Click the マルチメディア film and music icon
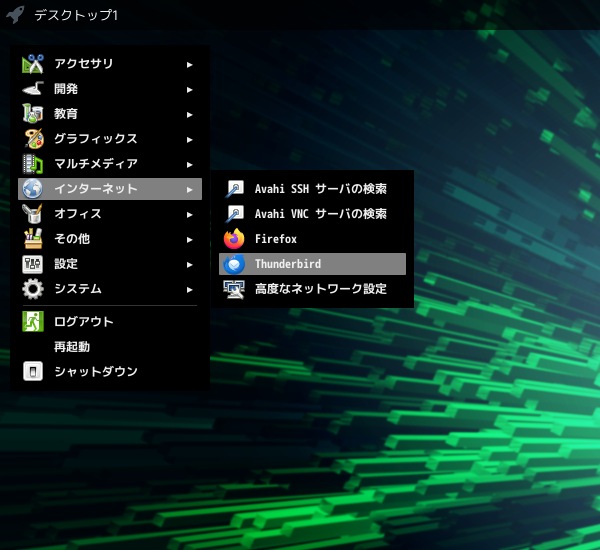 point(33,164)
